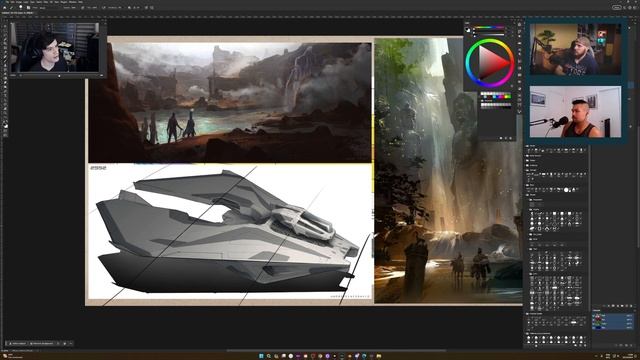Open the brush preset picker dropdown

click(21, 7)
